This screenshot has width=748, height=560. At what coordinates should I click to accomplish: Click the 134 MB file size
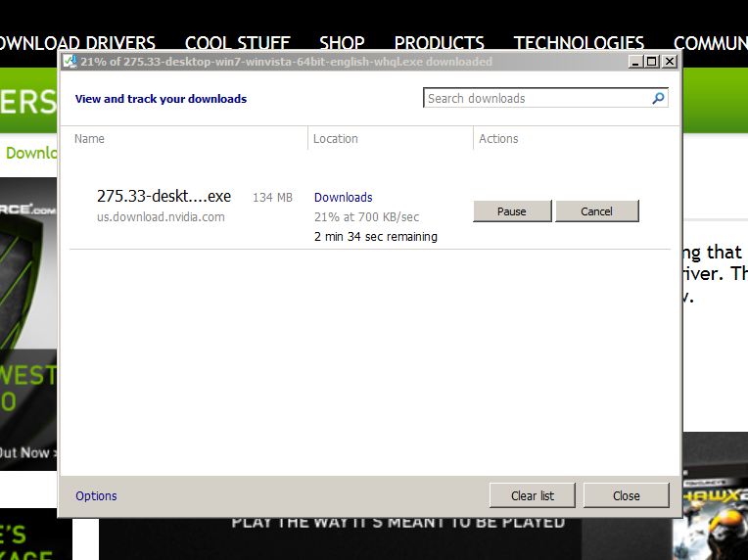coord(272,198)
